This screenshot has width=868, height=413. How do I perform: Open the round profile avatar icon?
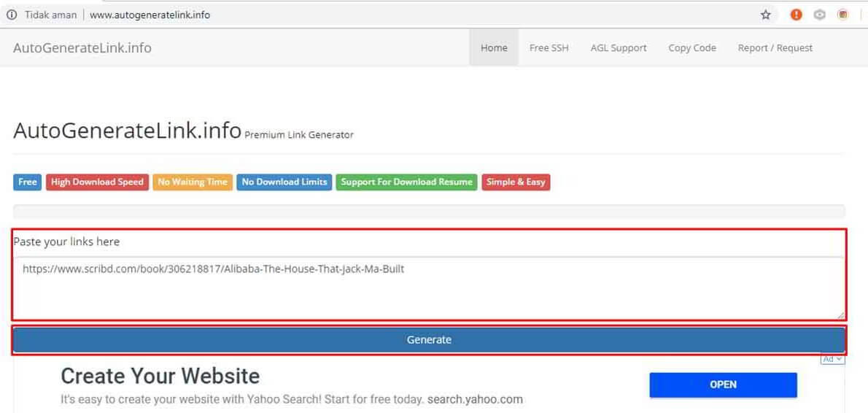tap(843, 15)
